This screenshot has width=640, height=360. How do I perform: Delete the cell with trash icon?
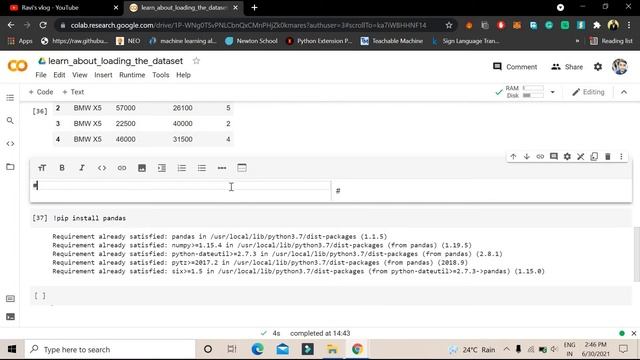607,156
